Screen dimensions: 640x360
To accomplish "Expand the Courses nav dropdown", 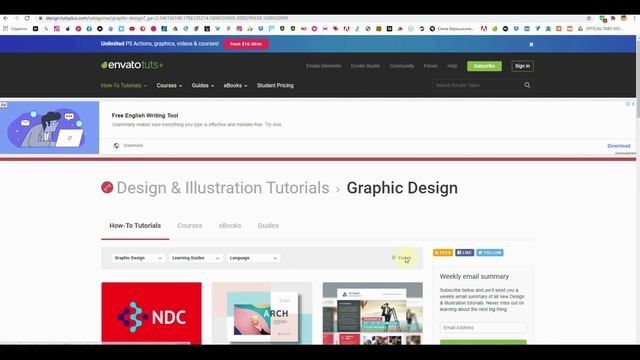I will [x=169, y=85].
